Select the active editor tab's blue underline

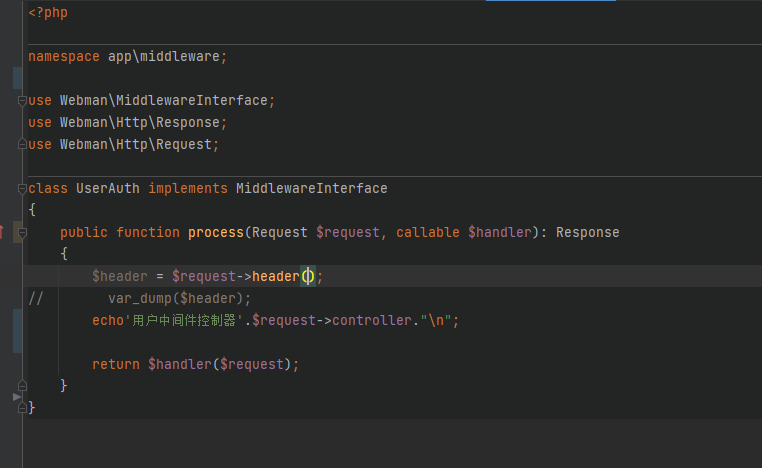551,0
